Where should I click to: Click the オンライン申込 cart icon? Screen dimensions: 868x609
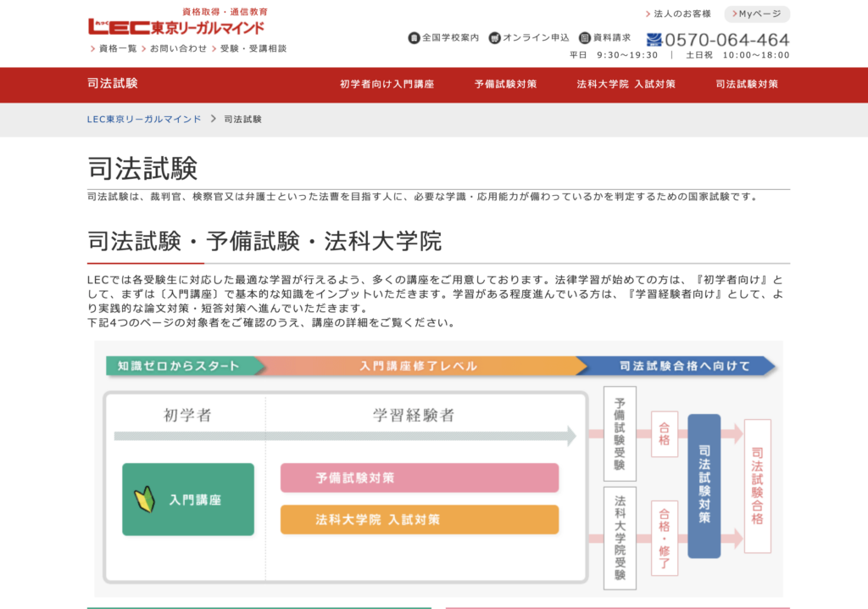point(495,38)
